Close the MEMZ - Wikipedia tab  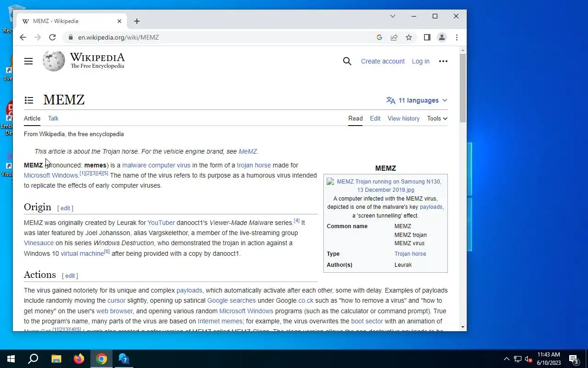pyautogui.click(x=119, y=21)
